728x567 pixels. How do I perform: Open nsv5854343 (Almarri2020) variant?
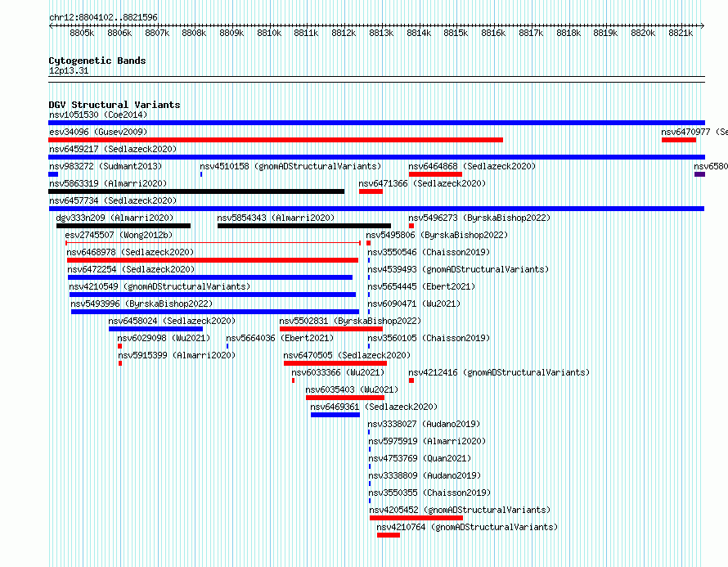click(276, 218)
